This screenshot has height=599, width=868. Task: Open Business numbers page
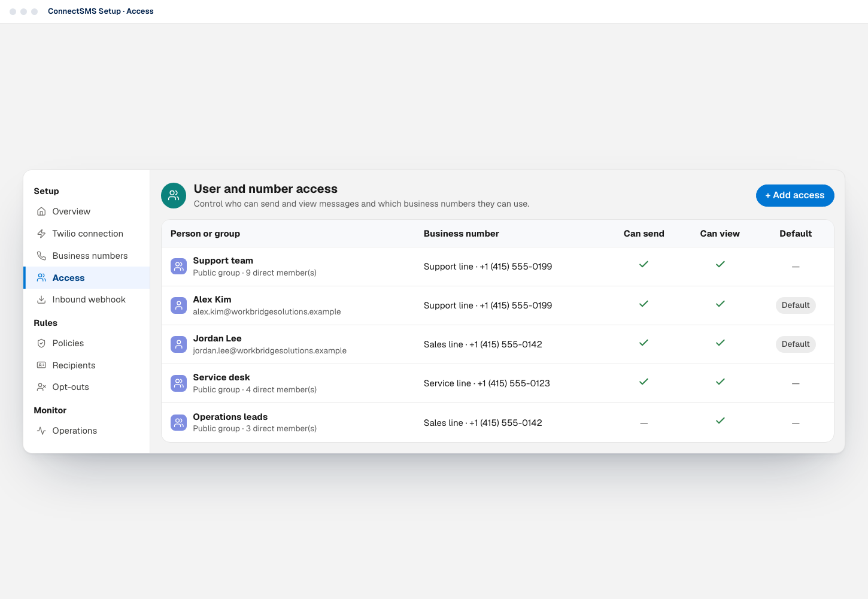[x=86, y=256]
